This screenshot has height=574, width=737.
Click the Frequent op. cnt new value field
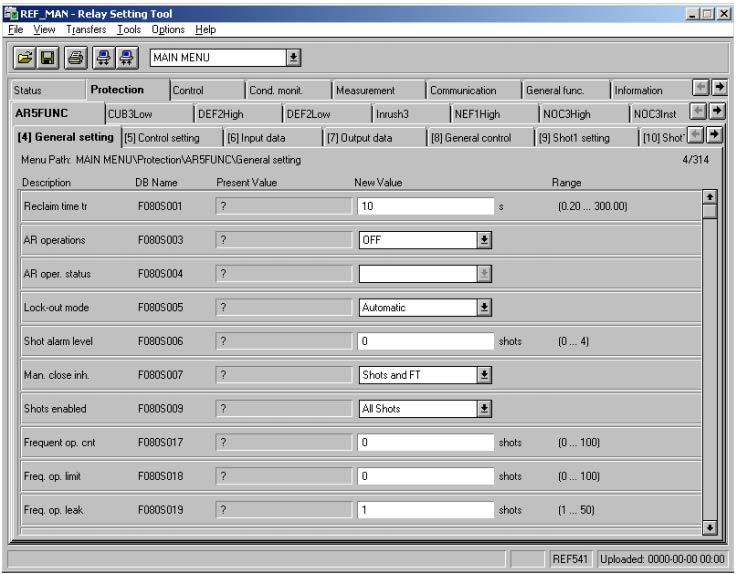tap(425, 442)
